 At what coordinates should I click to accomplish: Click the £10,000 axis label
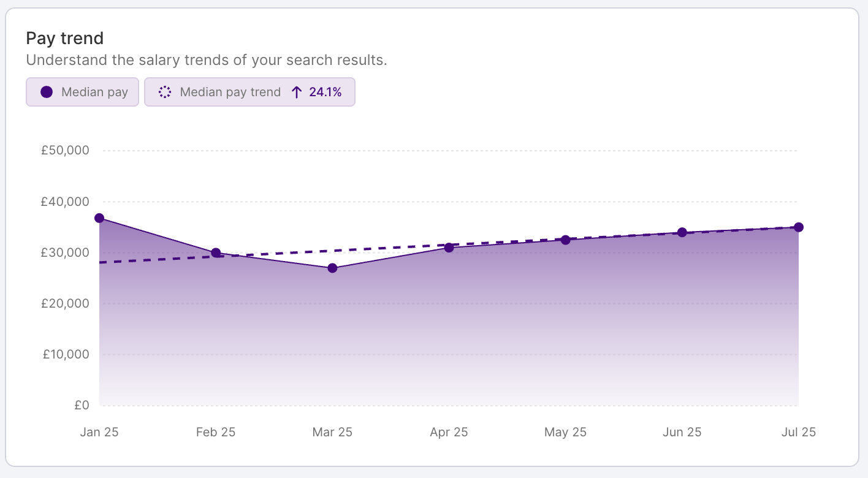click(66, 354)
